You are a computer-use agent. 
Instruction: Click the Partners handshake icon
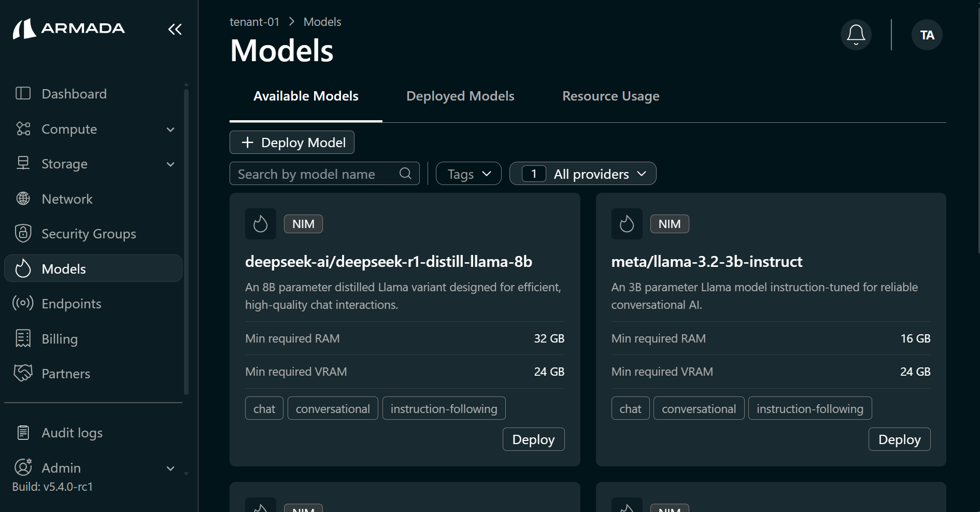tap(23, 373)
